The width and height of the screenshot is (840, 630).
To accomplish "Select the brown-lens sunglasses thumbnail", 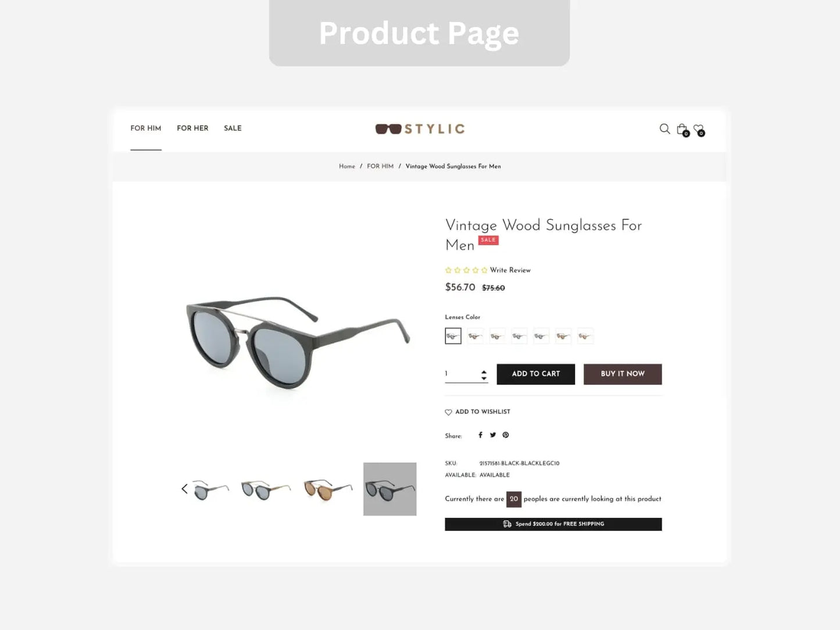I will click(x=328, y=489).
